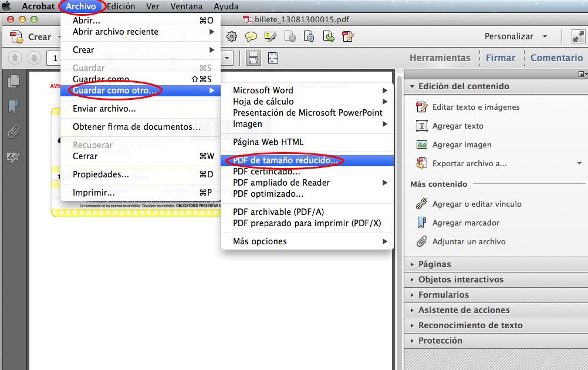Open the bookmarks sidebar panel

click(x=13, y=107)
